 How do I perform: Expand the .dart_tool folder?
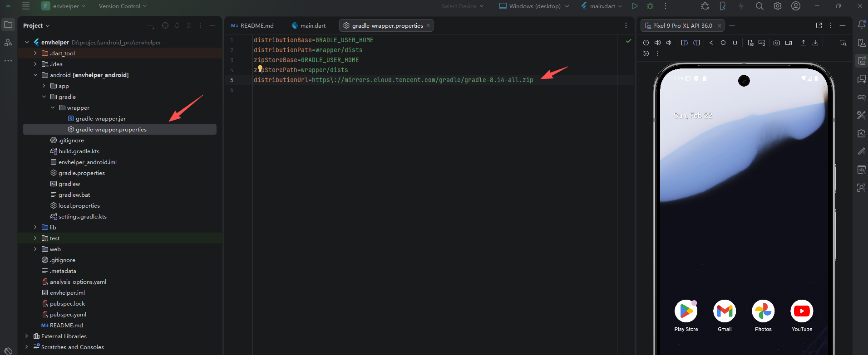pyautogui.click(x=35, y=53)
